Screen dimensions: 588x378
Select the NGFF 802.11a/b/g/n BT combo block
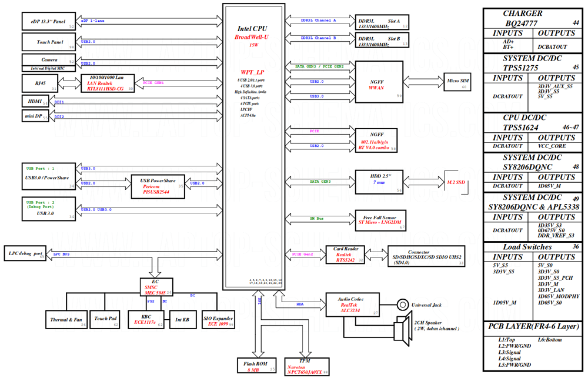[376, 141]
